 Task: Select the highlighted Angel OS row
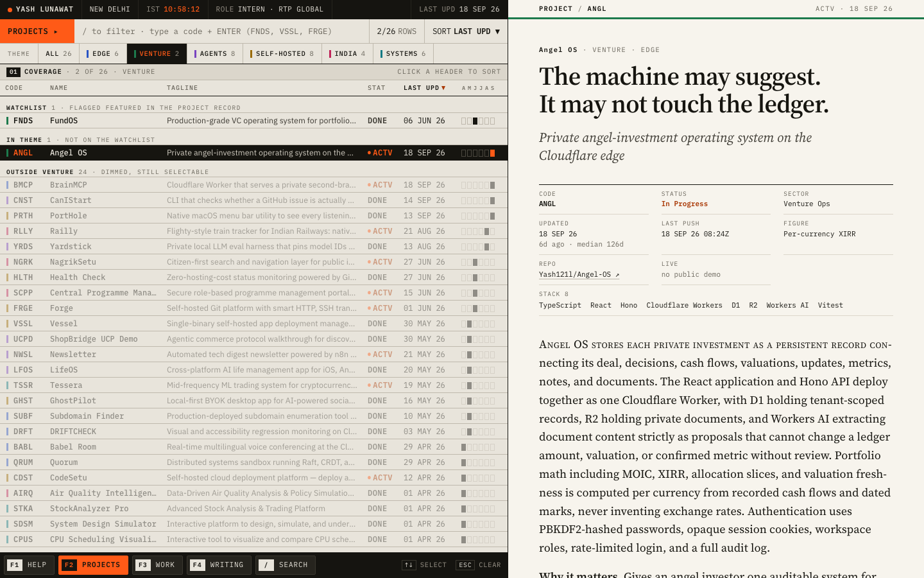click(253, 153)
